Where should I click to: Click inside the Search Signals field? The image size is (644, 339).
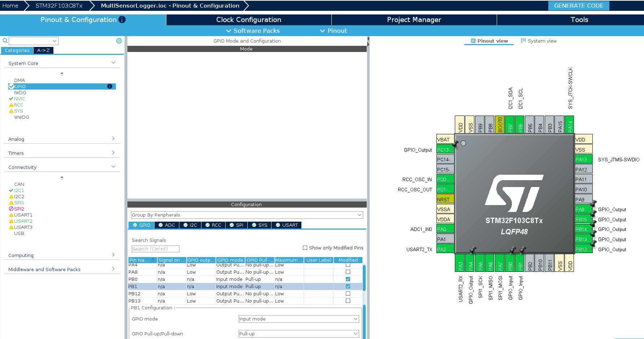coord(155,249)
